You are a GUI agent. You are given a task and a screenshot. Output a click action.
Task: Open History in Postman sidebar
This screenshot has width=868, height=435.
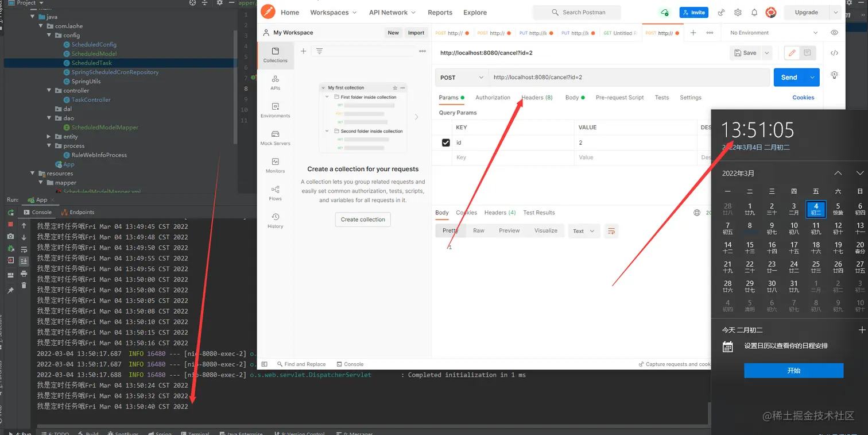(x=275, y=220)
